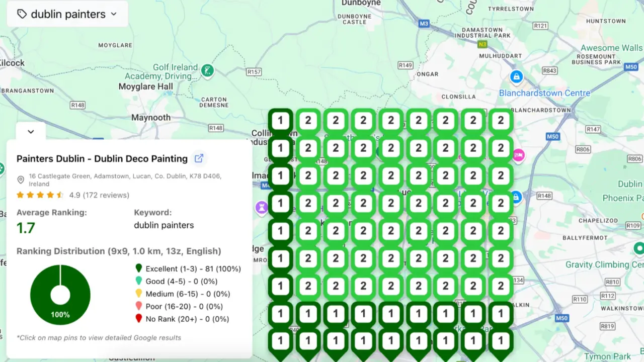This screenshot has width=644, height=362.
Task: Click the Gravity Climbing Centre green marker
Action: tap(638, 248)
